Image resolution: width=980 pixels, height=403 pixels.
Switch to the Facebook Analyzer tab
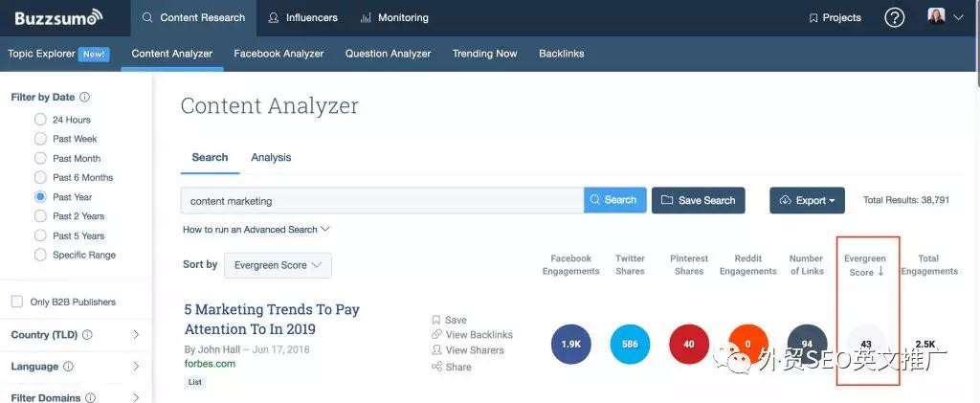pyautogui.click(x=278, y=54)
